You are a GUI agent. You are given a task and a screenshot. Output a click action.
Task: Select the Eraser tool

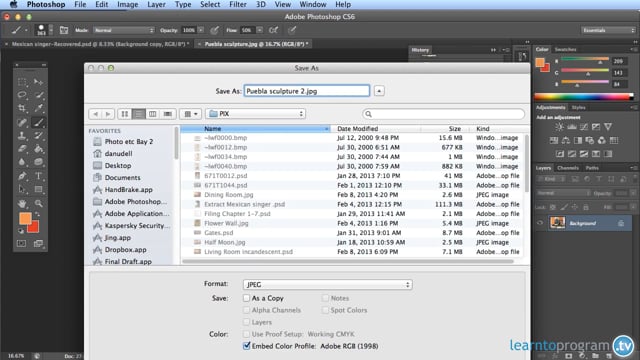[x=22, y=149]
